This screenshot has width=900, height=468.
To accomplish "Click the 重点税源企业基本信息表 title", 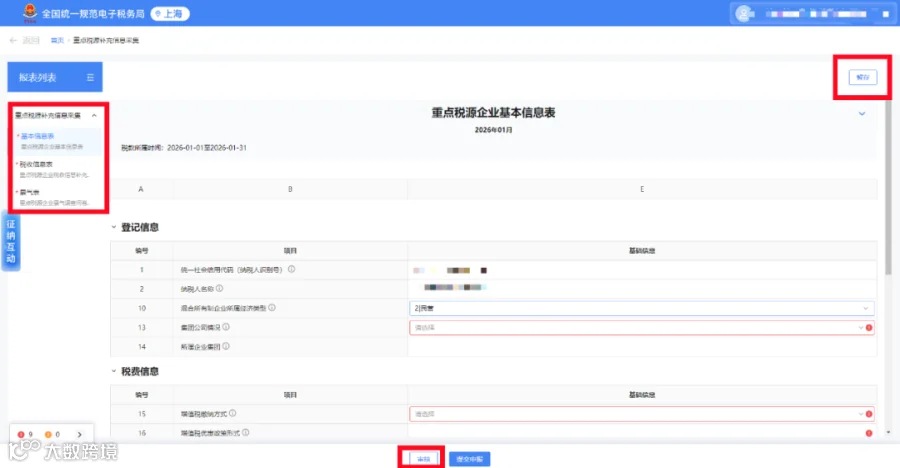I will pyautogui.click(x=494, y=113).
